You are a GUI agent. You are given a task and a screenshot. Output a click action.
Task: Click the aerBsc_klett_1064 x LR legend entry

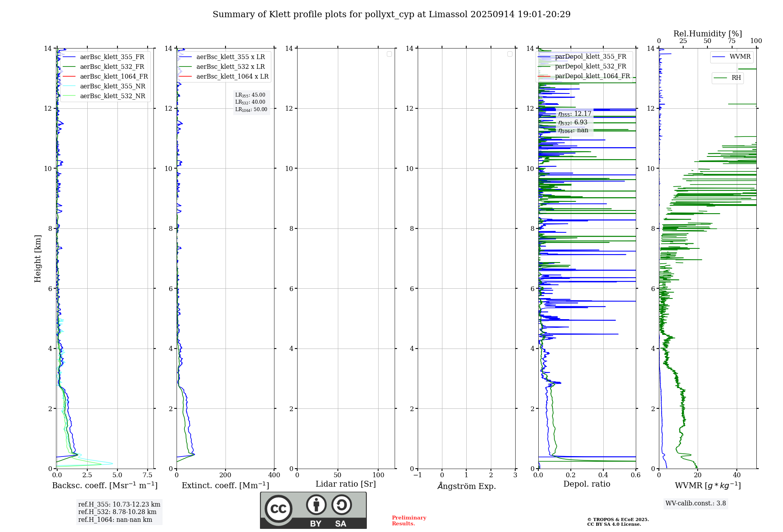(224, 76)
